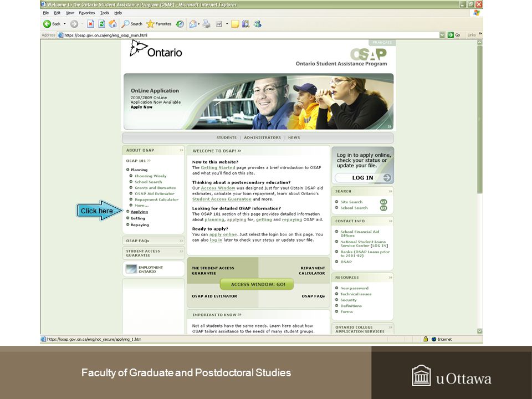Click the Applying link in OSAP 101
Image resolution: width=532 pixels, height=399 pixels.
click(x=139, y=212)
